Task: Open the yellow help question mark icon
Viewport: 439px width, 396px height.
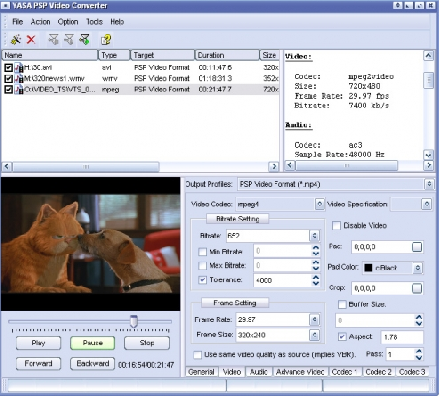Action: point(106,40)
